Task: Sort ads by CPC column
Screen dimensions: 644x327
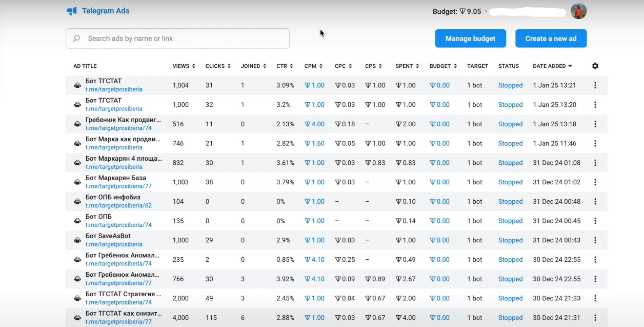Action: 344,66
